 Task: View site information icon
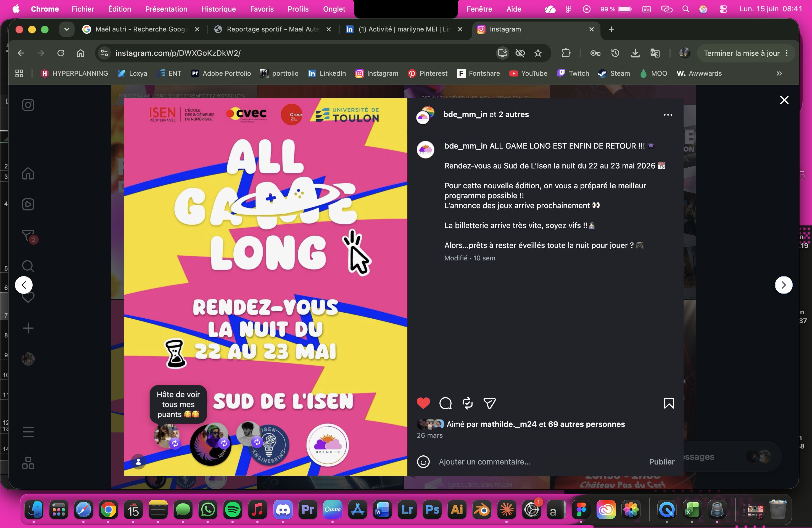(x=104, y=53)
